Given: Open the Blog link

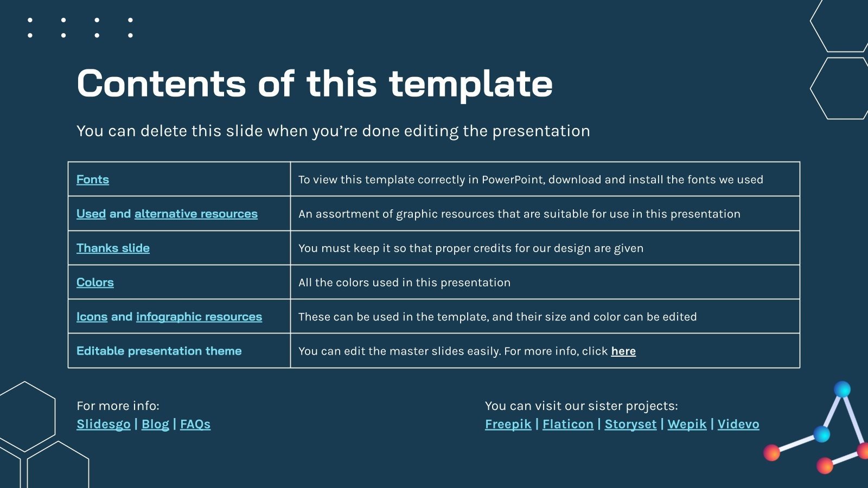Looking at the screenshot, I should pos(155,424).
